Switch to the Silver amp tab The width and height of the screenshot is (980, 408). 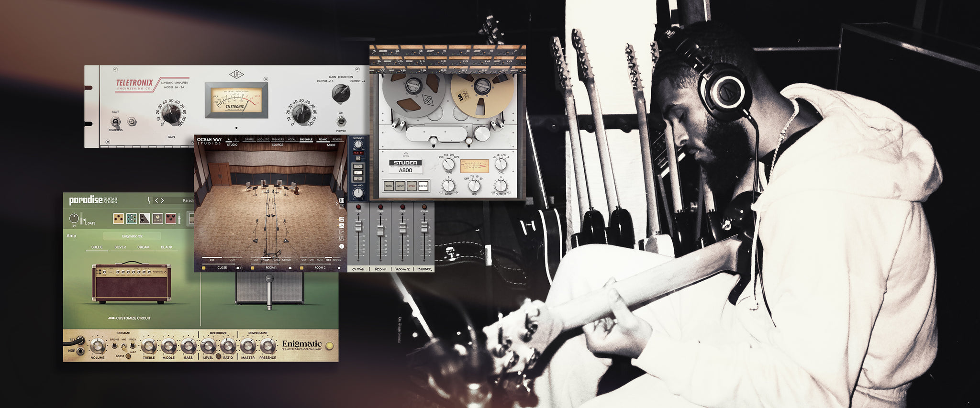(x=120, y=247)
